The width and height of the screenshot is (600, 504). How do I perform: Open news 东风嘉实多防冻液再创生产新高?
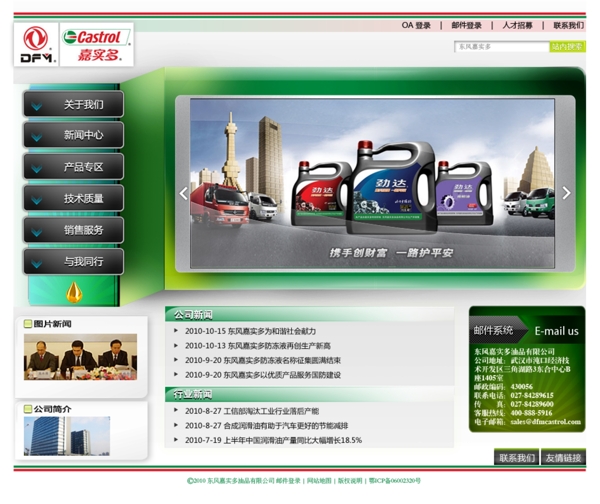click(x=279, y=346)
